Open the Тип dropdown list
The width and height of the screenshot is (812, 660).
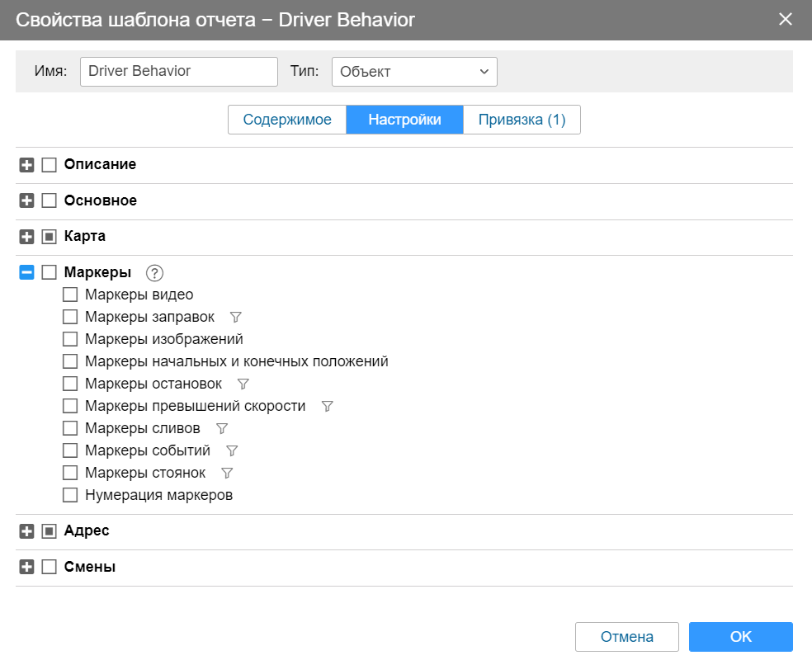414,72
